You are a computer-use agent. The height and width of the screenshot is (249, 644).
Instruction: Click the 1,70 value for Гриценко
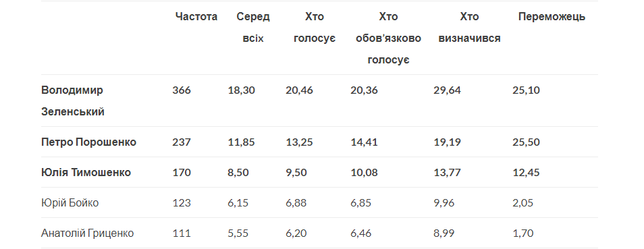coord(523,233)
